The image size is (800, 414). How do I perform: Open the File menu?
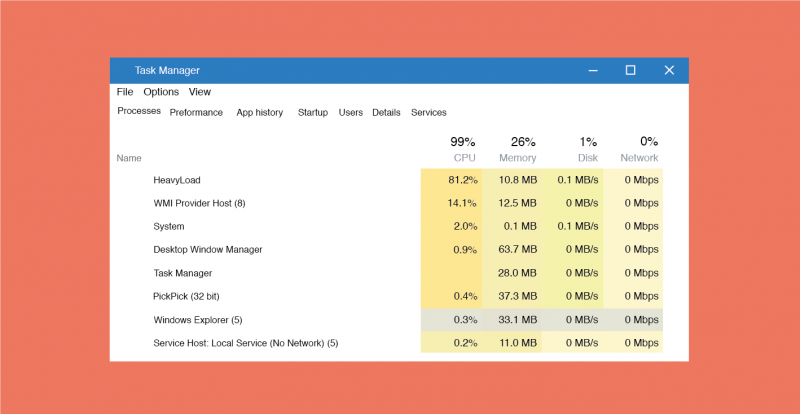tap(125, 92)
